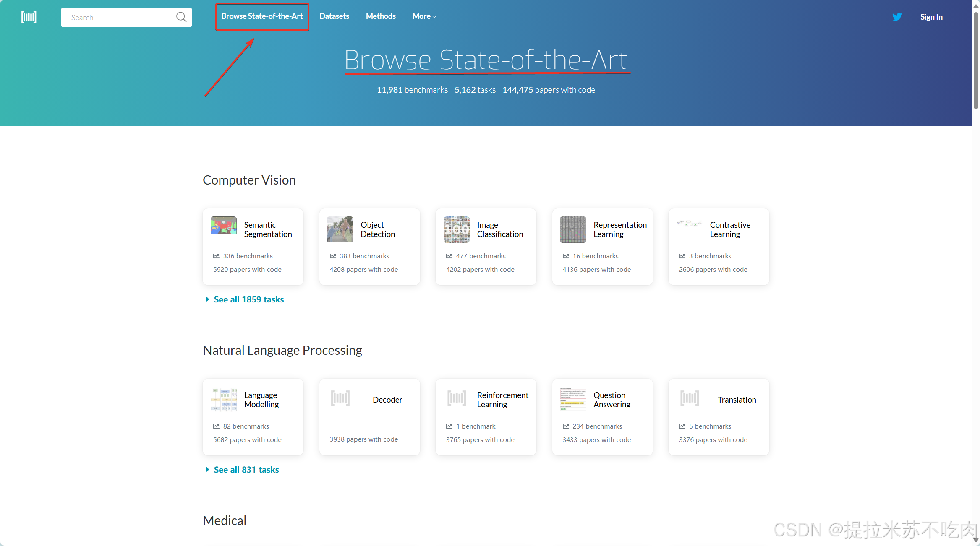The width and height of the screenshot is (980, 546).
Task: Click the Decoder placeholder icon
Action: pyautogui.click(x=340, y=398)
